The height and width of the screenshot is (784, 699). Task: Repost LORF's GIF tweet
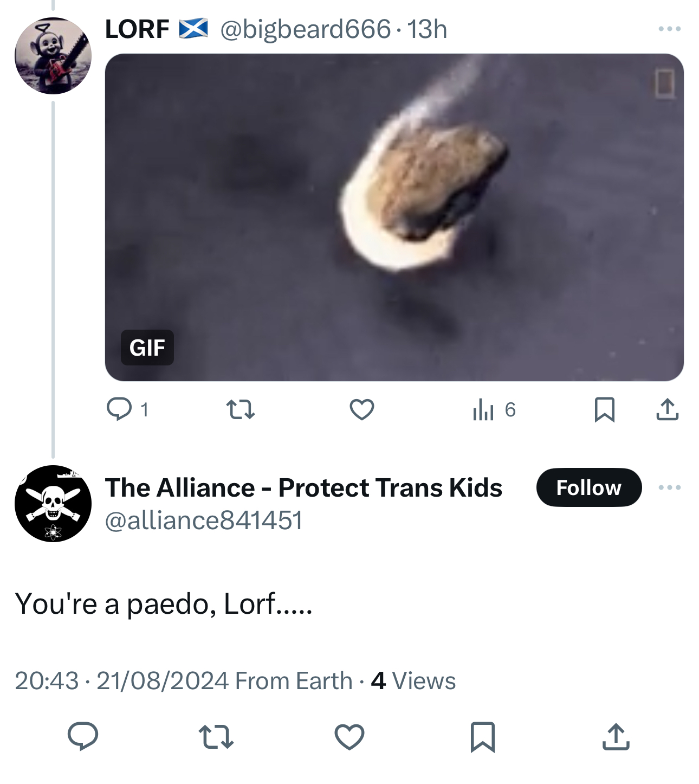click(240, 409)
